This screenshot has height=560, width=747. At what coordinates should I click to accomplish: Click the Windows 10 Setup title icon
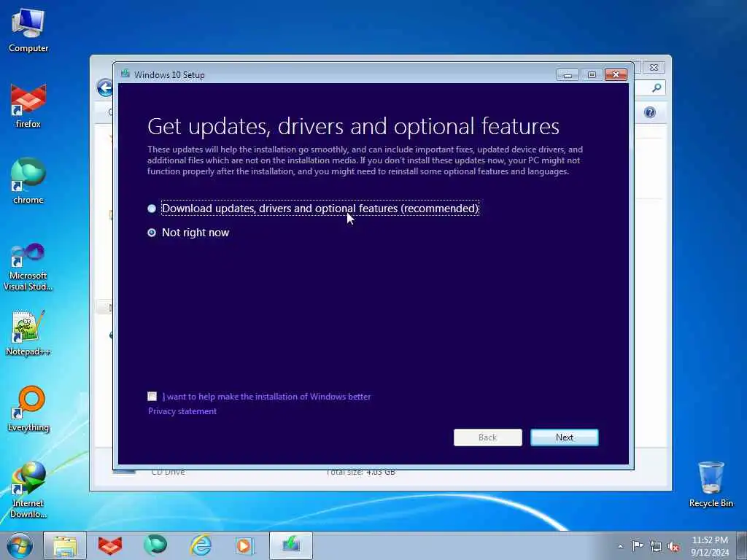125,74
